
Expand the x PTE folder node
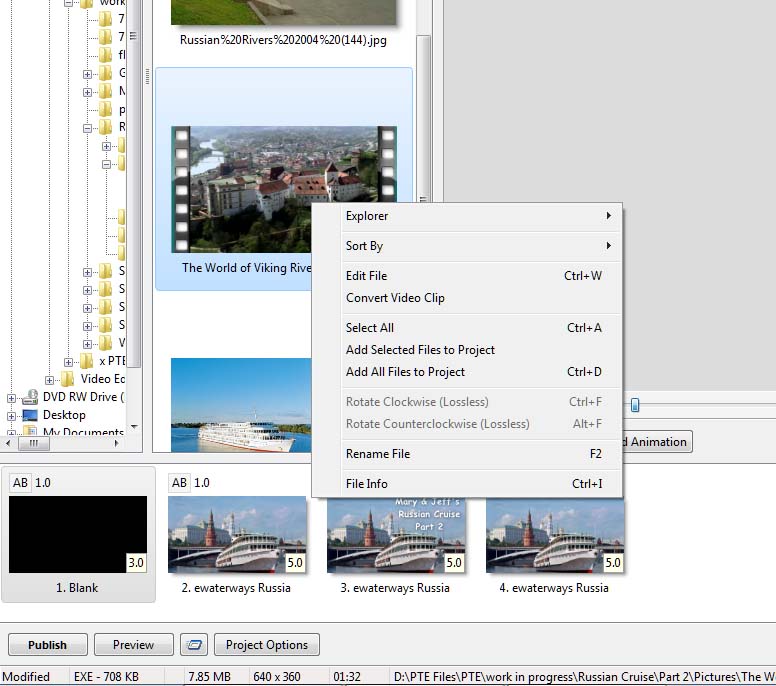click(x=69, y=361)
